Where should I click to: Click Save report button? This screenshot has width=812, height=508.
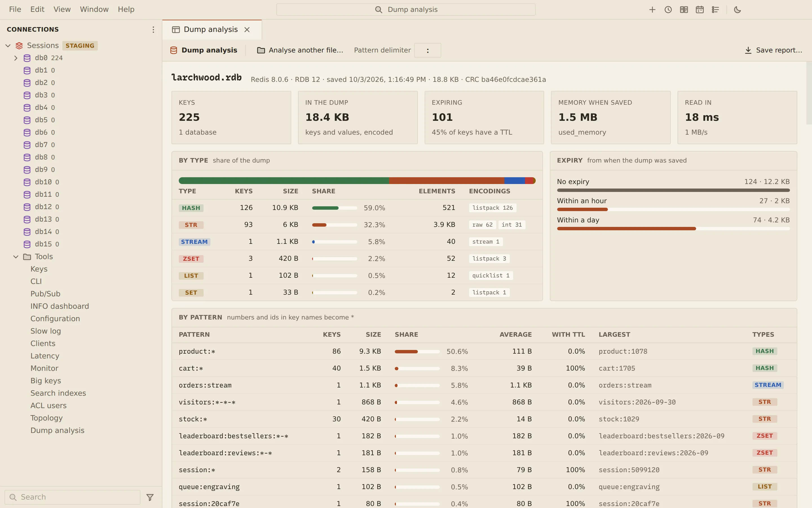(773, 50)
